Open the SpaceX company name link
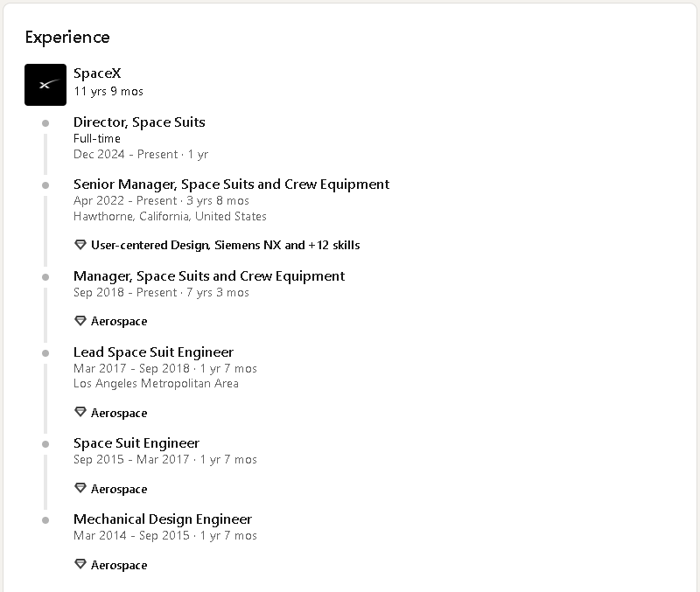Screen dimensions: 700x592 (x=97, y=73)
